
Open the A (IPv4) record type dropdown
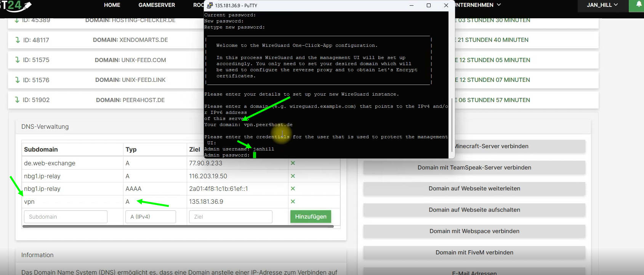click(x=151, y=217)
